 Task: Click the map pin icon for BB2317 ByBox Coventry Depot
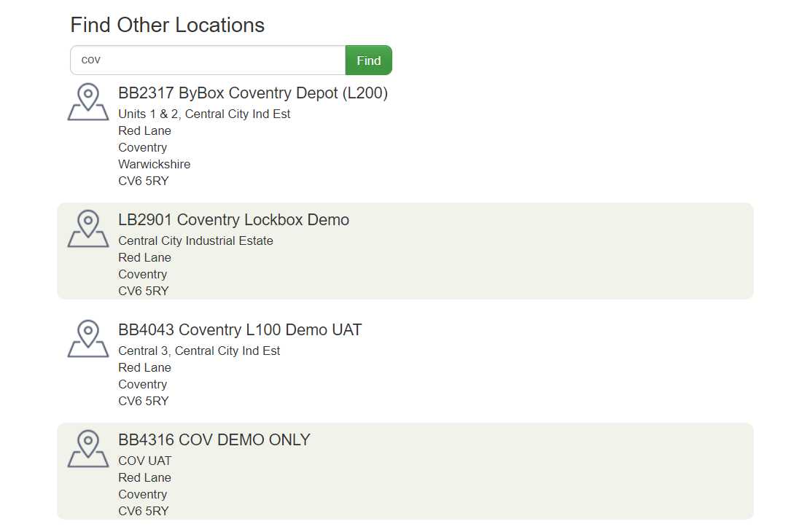coord(87,101)
